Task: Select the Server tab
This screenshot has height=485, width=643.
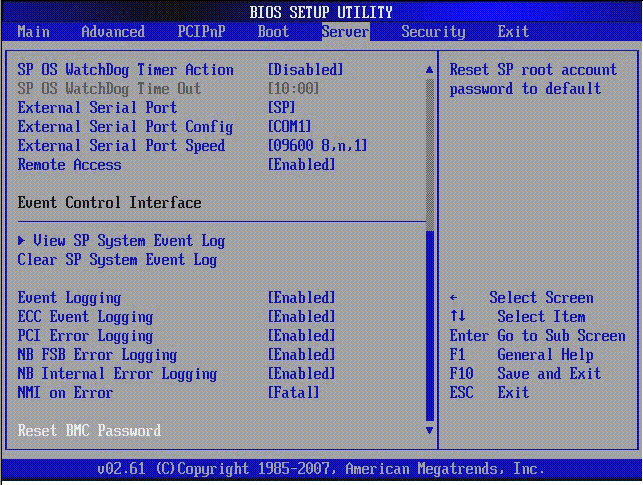Action: pos(345,32)
